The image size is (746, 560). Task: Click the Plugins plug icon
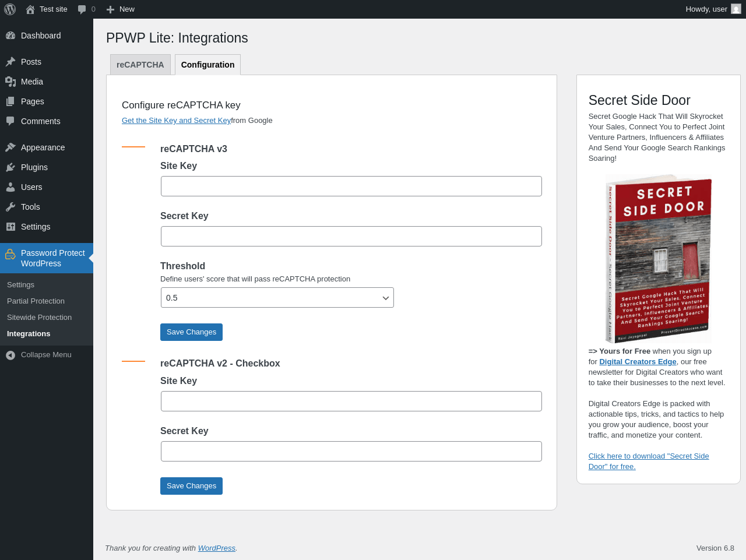point(10,167)
